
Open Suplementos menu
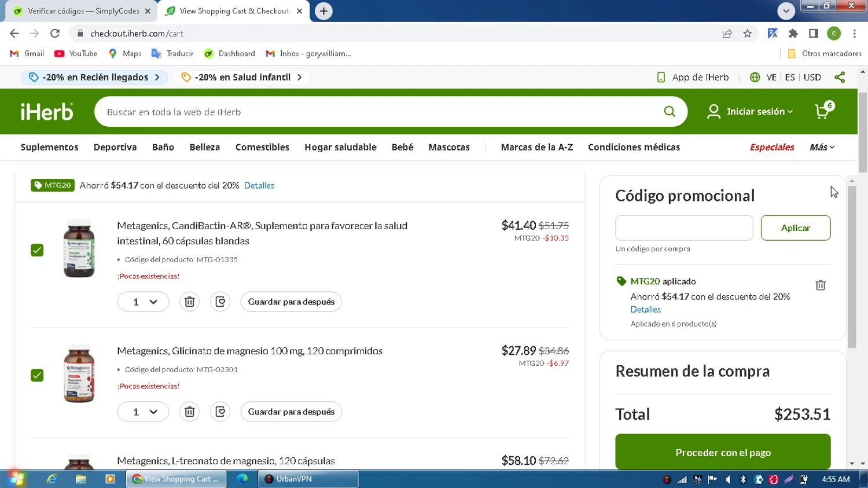point(49,147)
